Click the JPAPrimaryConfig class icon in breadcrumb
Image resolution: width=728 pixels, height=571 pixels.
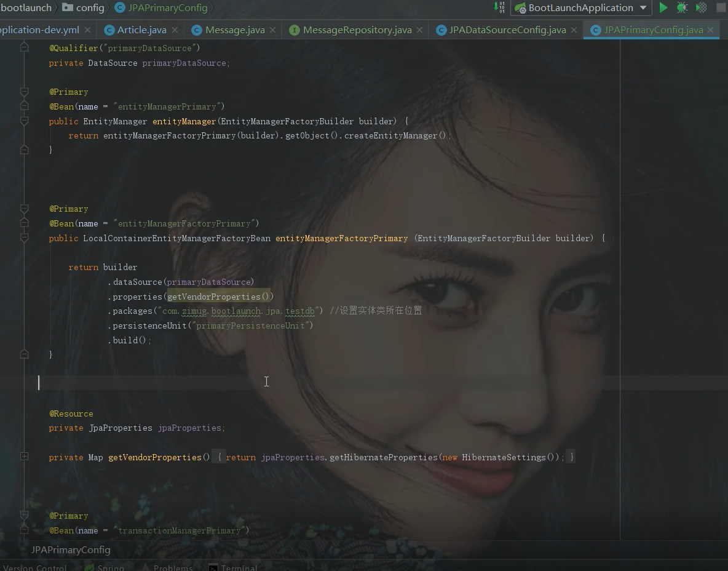[x=120, y=7]
